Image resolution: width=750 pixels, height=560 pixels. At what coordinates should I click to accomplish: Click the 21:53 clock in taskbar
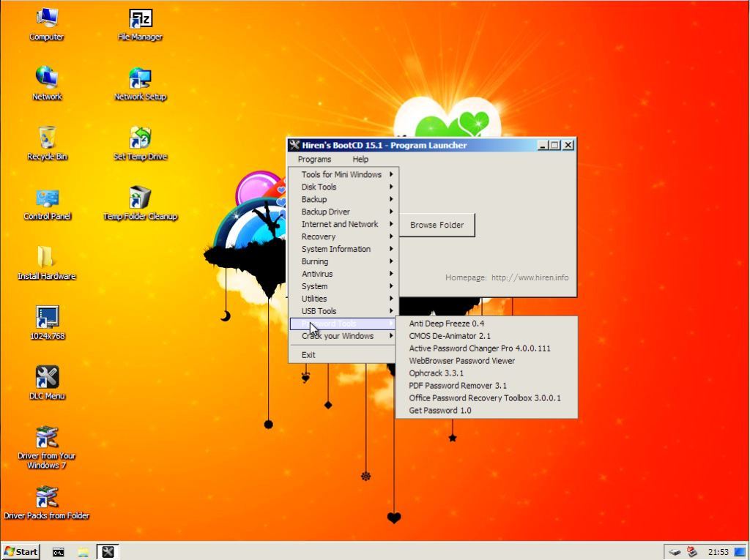(718, 552)
